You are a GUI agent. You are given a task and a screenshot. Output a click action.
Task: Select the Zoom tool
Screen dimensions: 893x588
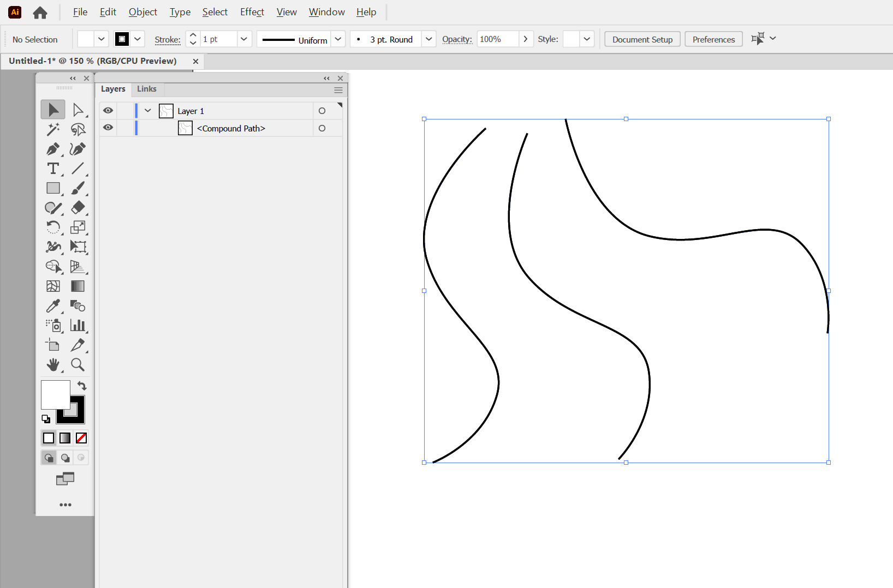79,365
